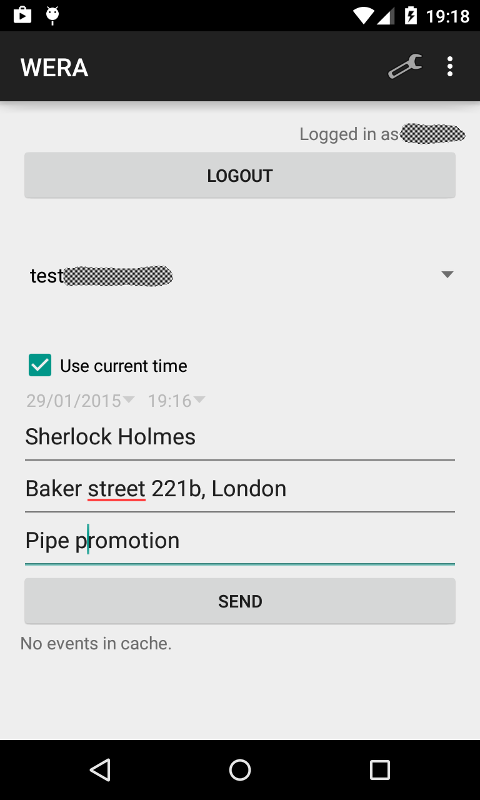Focus the Sherlock Holmes name field
Image resolution: width=480 pixels, height=800 pixels.
[240, 437]
